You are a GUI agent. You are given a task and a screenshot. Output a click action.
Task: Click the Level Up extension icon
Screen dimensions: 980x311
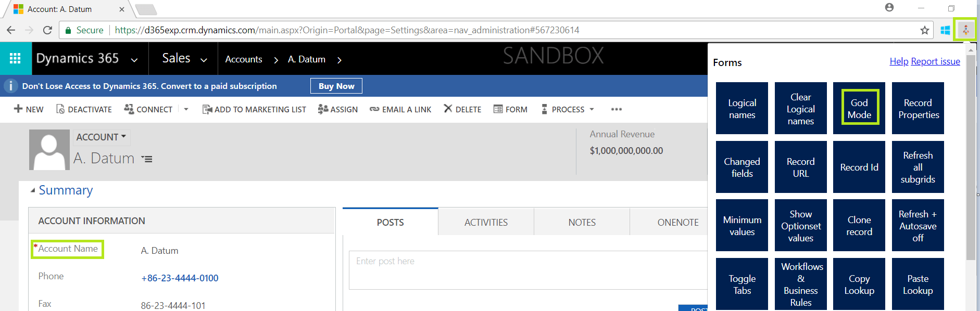click(965, 30)
